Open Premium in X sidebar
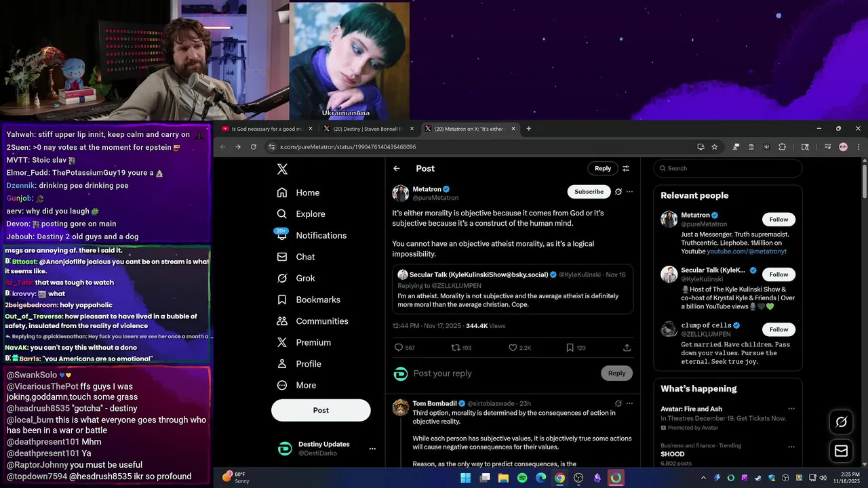 (304, 342)
